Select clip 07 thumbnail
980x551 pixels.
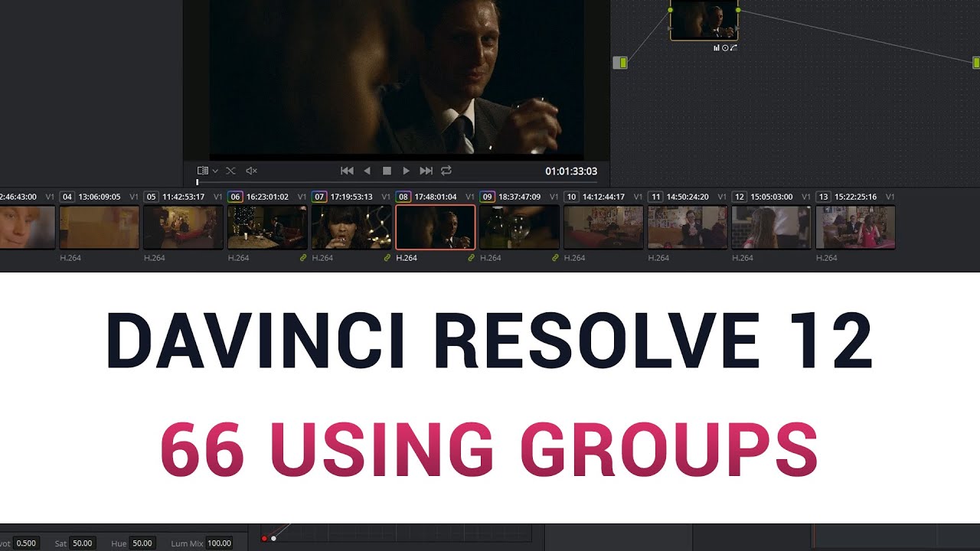[x=351, y=227]
